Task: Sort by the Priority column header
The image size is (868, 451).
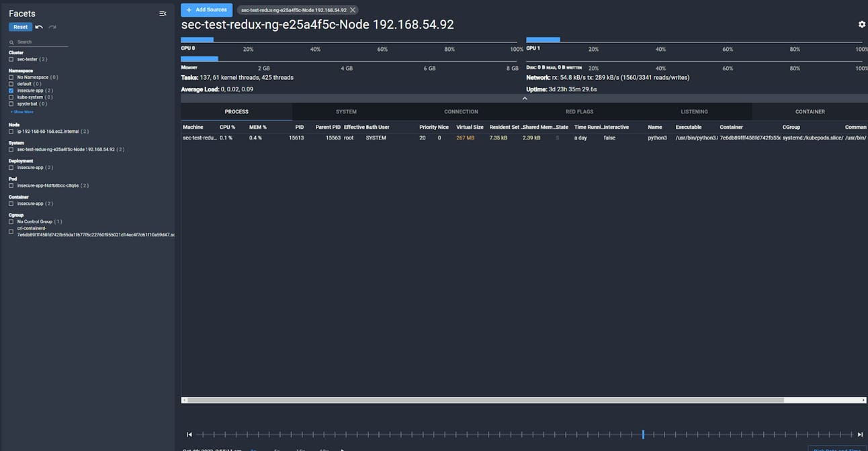Action: (x=428, y=128)
